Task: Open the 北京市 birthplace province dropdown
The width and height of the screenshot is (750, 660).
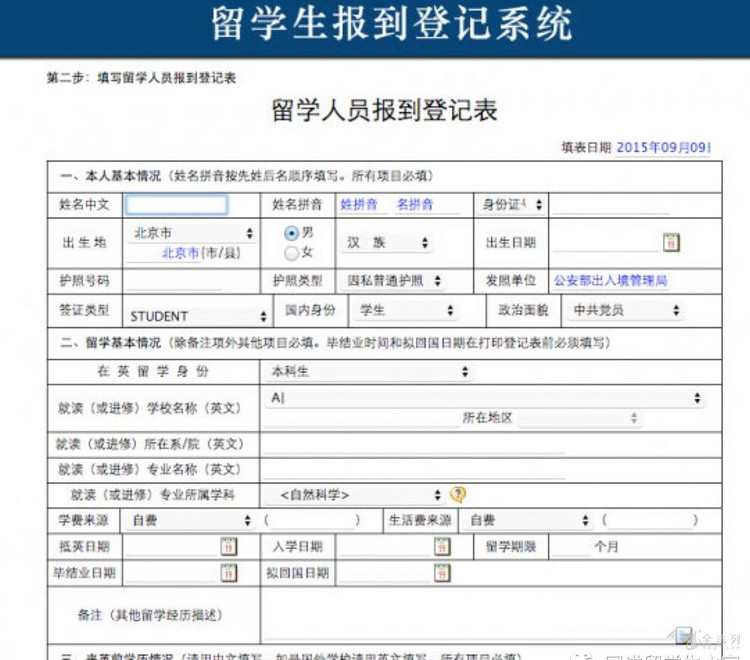Action: [191, 233]
